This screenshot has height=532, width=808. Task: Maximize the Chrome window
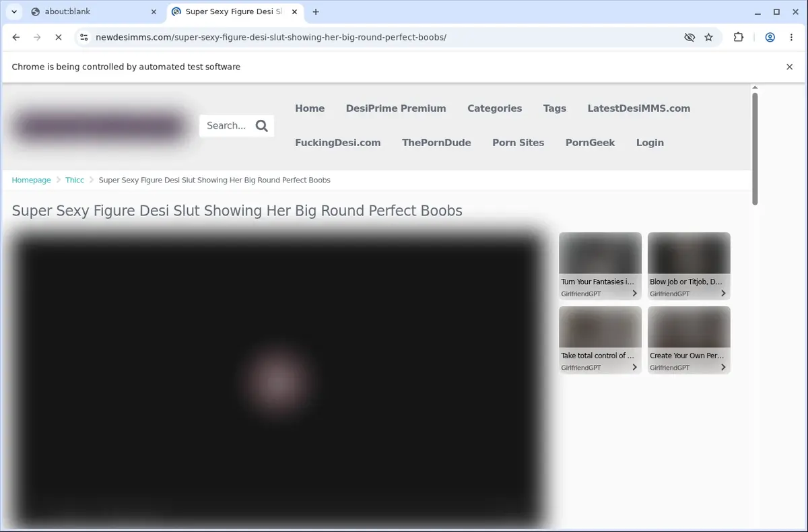(x=776, y=11)
